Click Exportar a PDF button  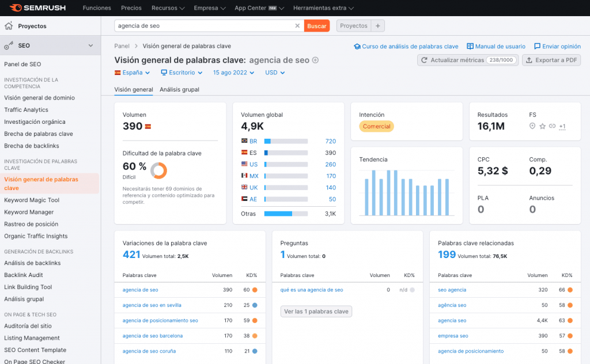point(551,60)
